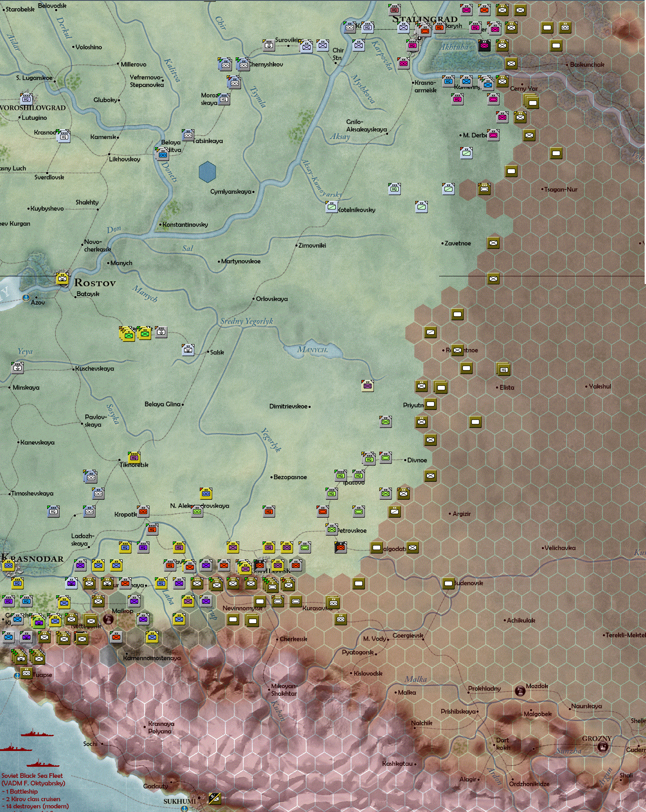Click the anchor port icon at Azov
Image resolution: width=646 pixels, height=812 pixels.
coord(26,297)
